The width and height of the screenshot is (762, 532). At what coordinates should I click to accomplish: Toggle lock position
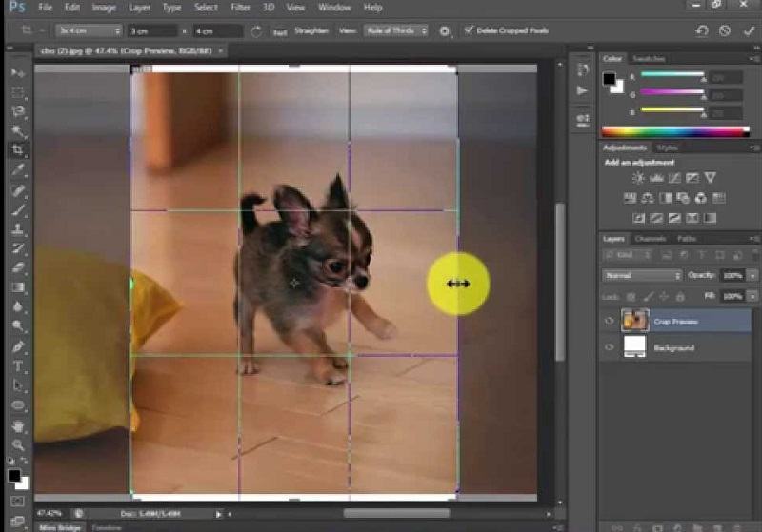pyautogui.click(x=664, y=296)
